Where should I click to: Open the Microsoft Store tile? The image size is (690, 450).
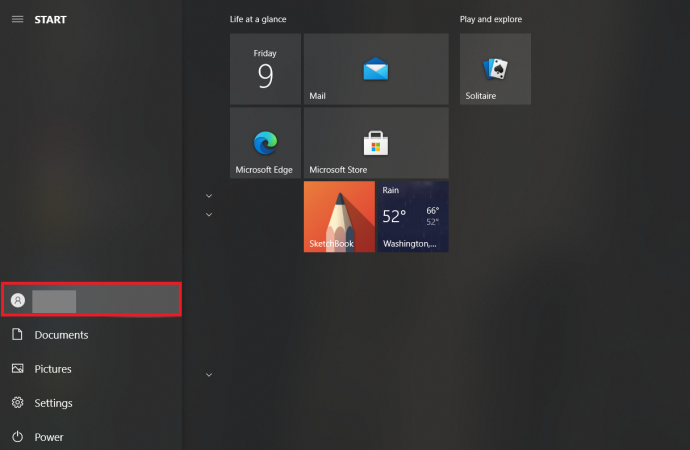[x=376, y=143]
